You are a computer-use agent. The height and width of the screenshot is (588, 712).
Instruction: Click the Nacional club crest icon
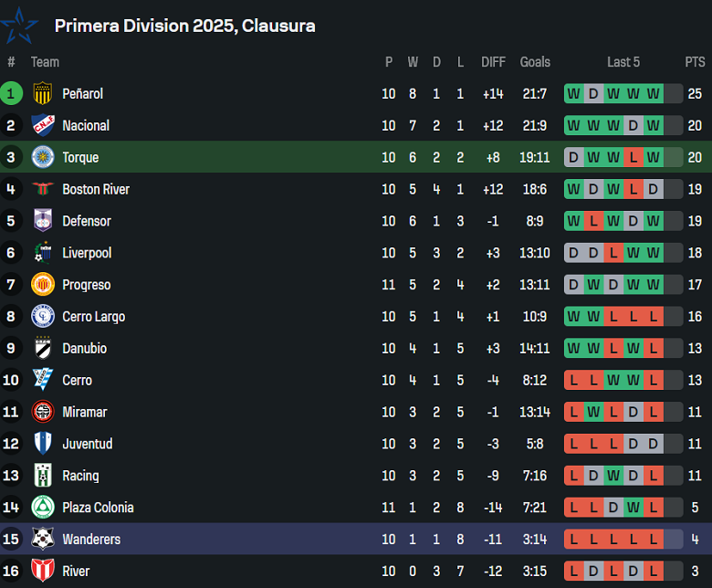click(x=43, y=125)
